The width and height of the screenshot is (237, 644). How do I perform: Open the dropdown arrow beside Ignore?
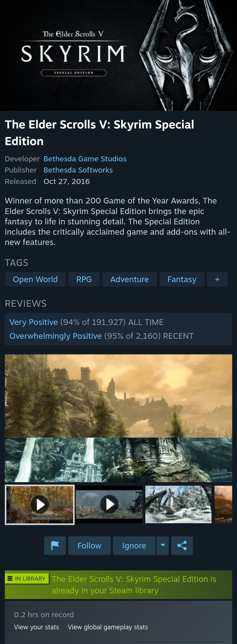click(x=163, y=545)
